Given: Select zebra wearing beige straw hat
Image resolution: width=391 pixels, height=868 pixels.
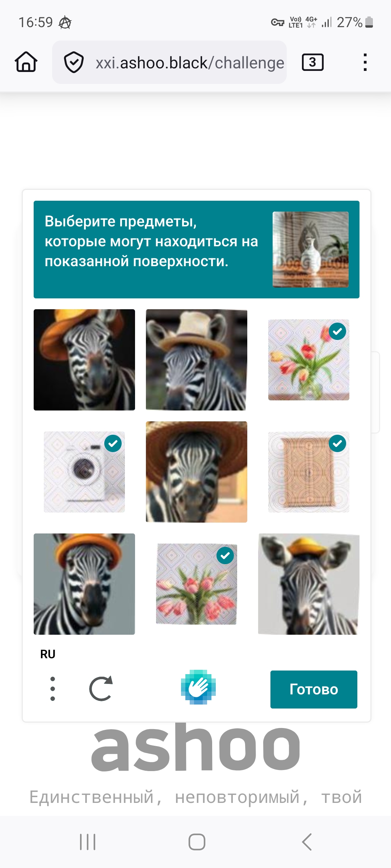Looking at the screenshot, I should pos(197,360).
